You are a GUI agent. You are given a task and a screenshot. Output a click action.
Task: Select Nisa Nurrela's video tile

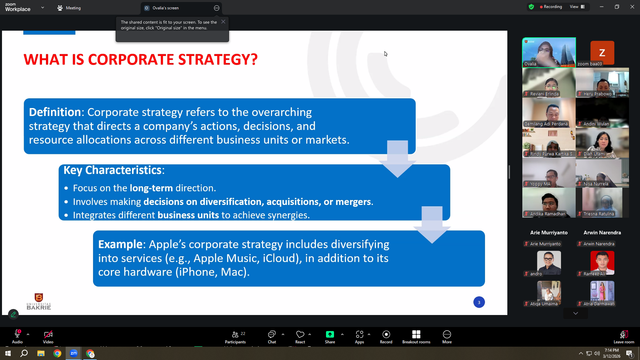pyautogui.click(x=602, y=173)
